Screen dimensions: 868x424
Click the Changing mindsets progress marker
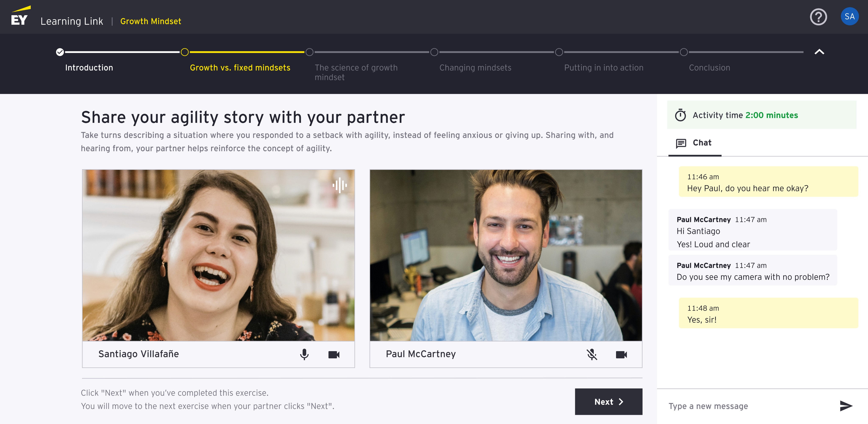click(434, 52)
